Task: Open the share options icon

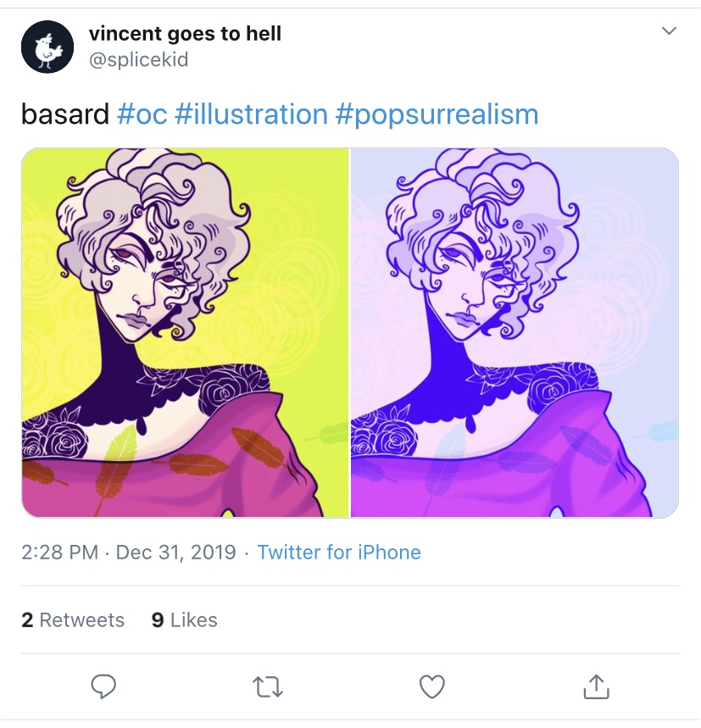Action: 596,686
